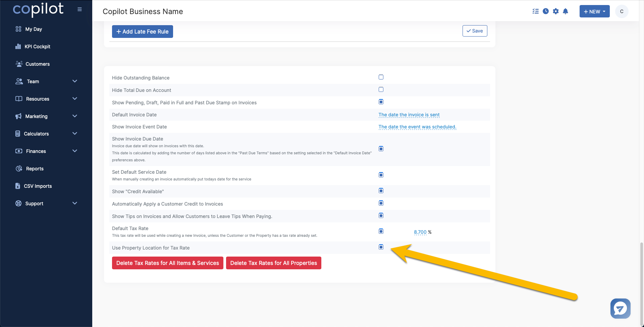Image resolution: width=644 pixels, height=327 pixels.
Task: Click the Marketing megaphone icon
Action: coord(18,116)
